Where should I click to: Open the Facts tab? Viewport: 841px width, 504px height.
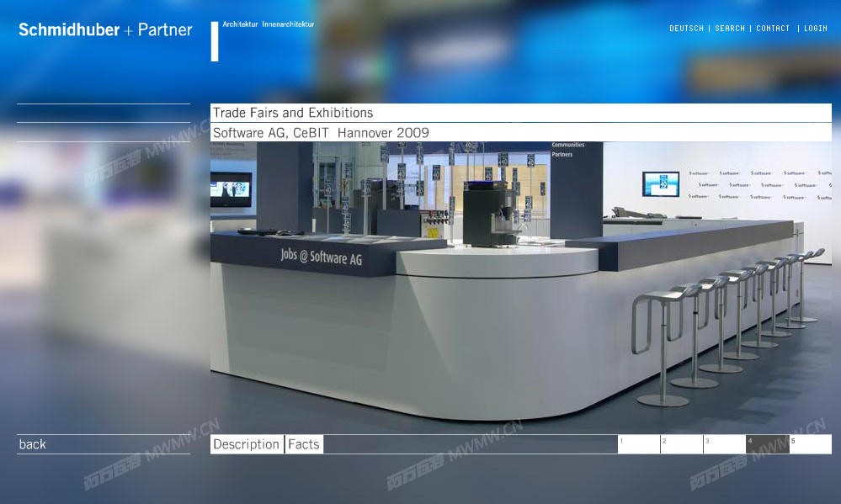point(304,444)
